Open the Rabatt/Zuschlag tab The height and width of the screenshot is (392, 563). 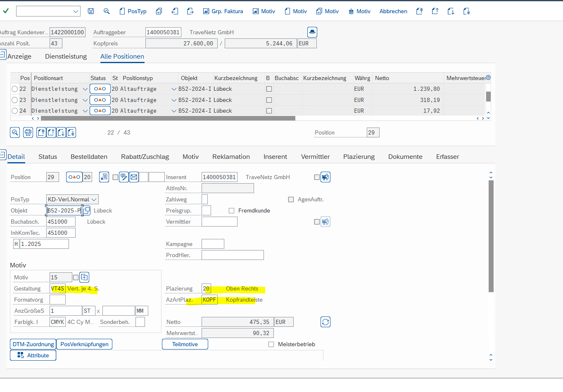click(x=145, y=156)
